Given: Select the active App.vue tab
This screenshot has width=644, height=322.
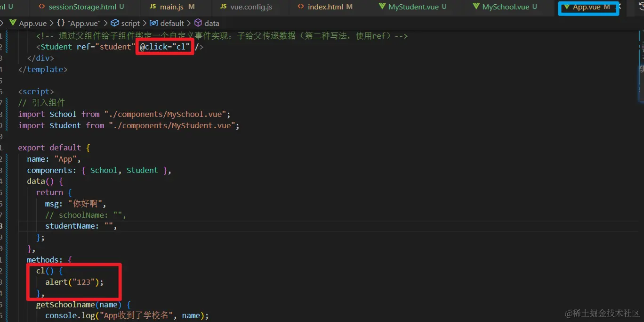Looking at the screenshot, I should coord(587,7).
